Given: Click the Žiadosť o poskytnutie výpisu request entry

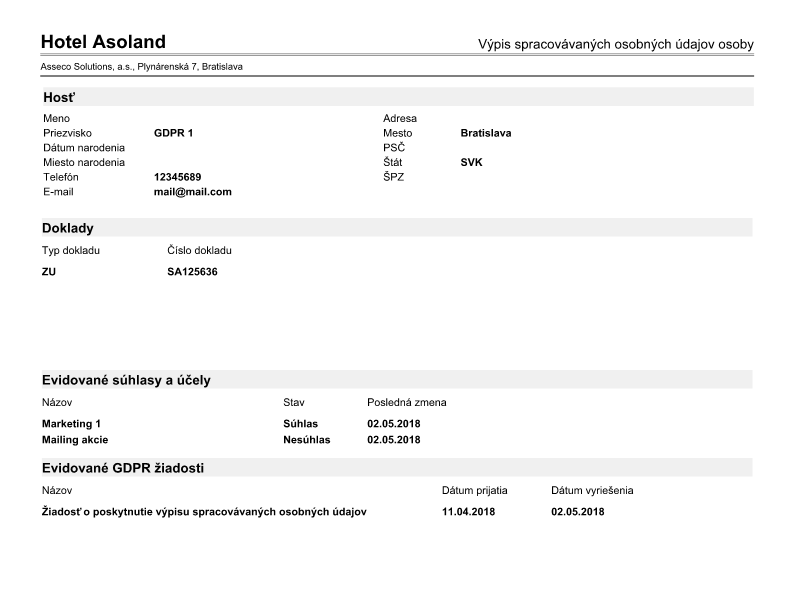Looking at the screenshot, I should [204, 512].
